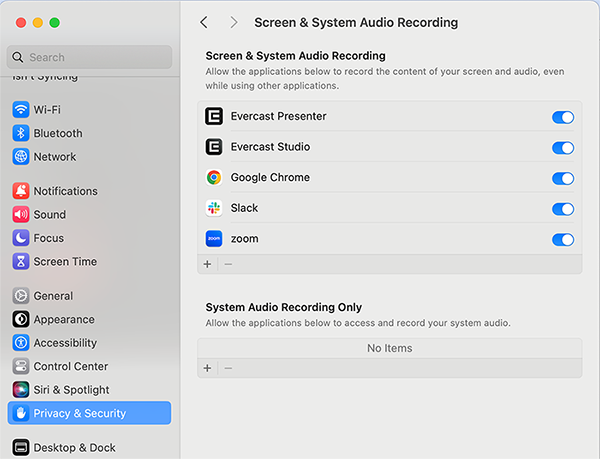The width and height of the screenshot is (600, 459).
Task: Open Bluetooth settings
Action: point(89,133)
